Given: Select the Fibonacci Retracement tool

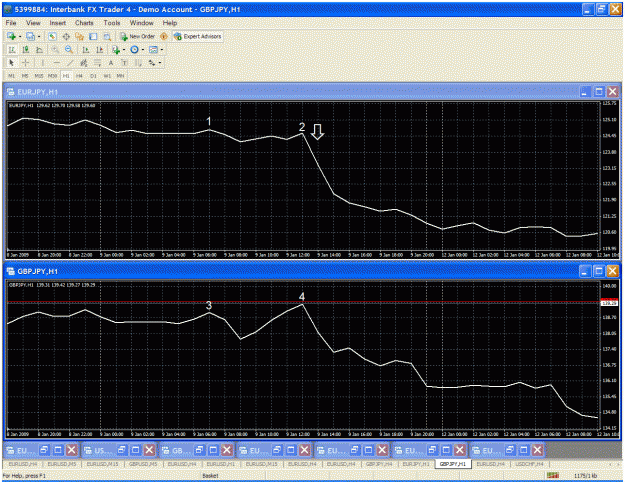Looking at the screenshot, I should (97, 63).
